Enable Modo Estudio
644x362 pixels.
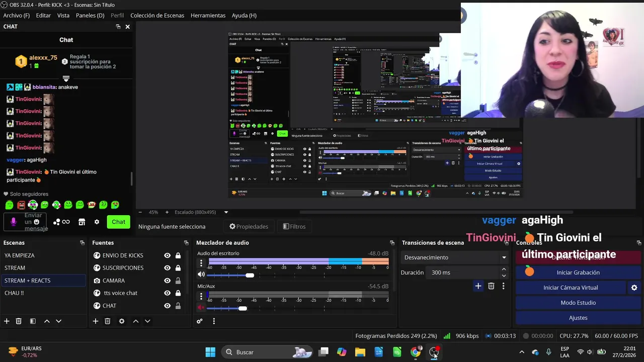coord(578,303)
